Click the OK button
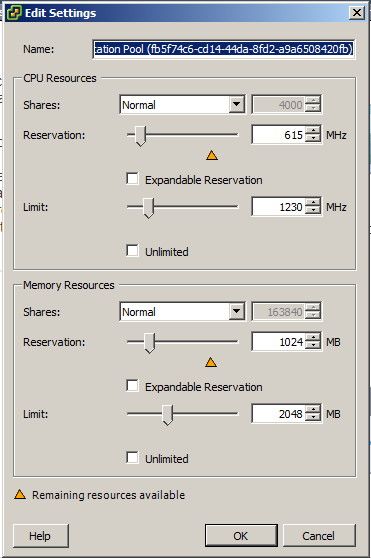The image size is (371, 558). [x=241, y=536]
